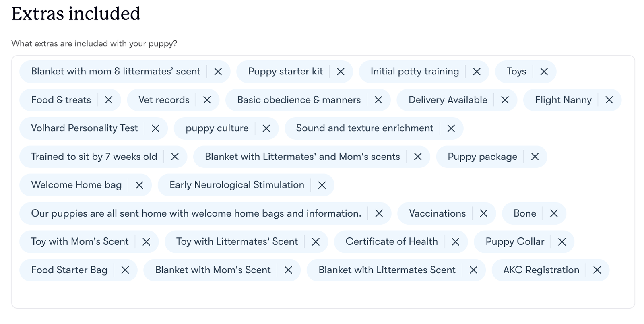Remove Early Neurological Stimulation tag
The image size is (644, 324).
pyautogui.click(x=322, y=185)
